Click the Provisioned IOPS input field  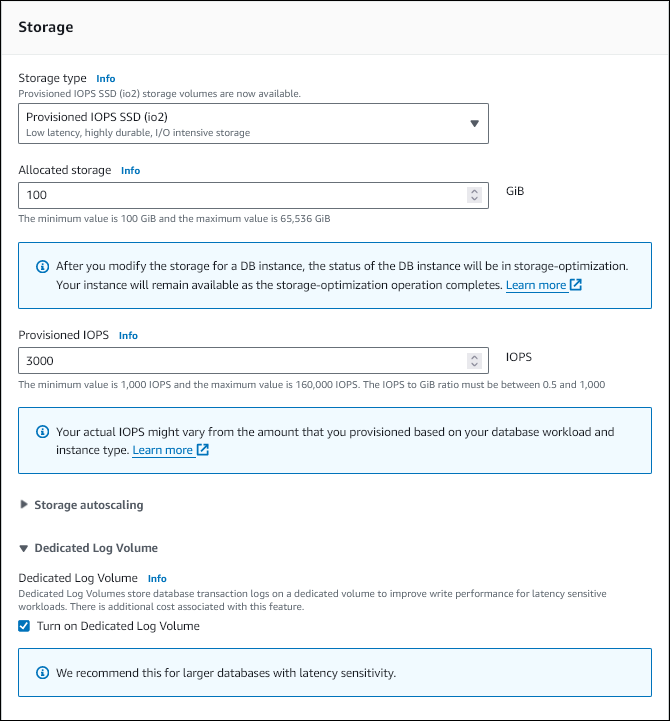point(240,361)
